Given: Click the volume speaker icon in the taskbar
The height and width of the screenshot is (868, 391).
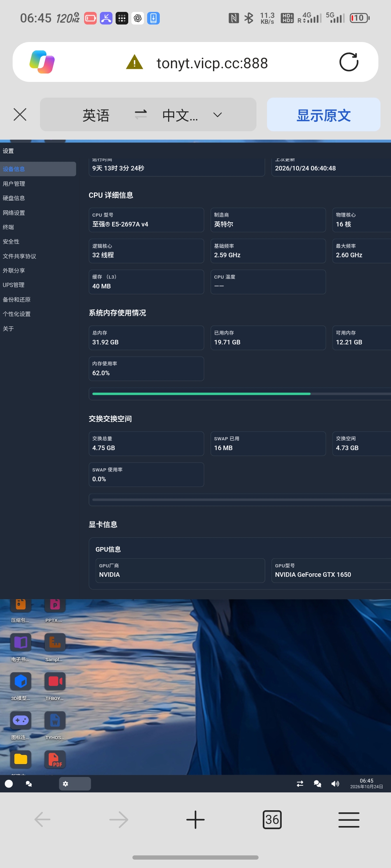Looking at the screenshot, I should click(335, 784).
